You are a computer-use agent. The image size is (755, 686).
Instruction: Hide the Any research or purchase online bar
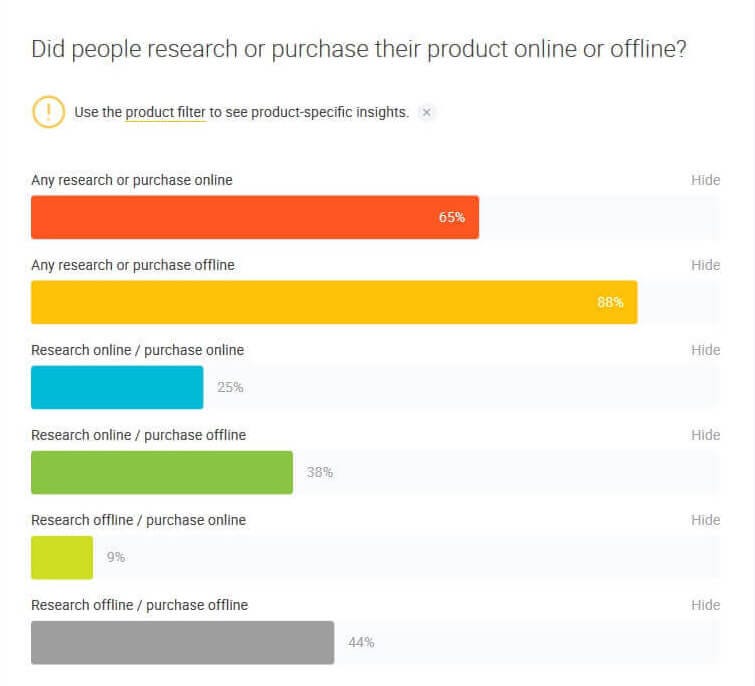(x=705, y=180)
